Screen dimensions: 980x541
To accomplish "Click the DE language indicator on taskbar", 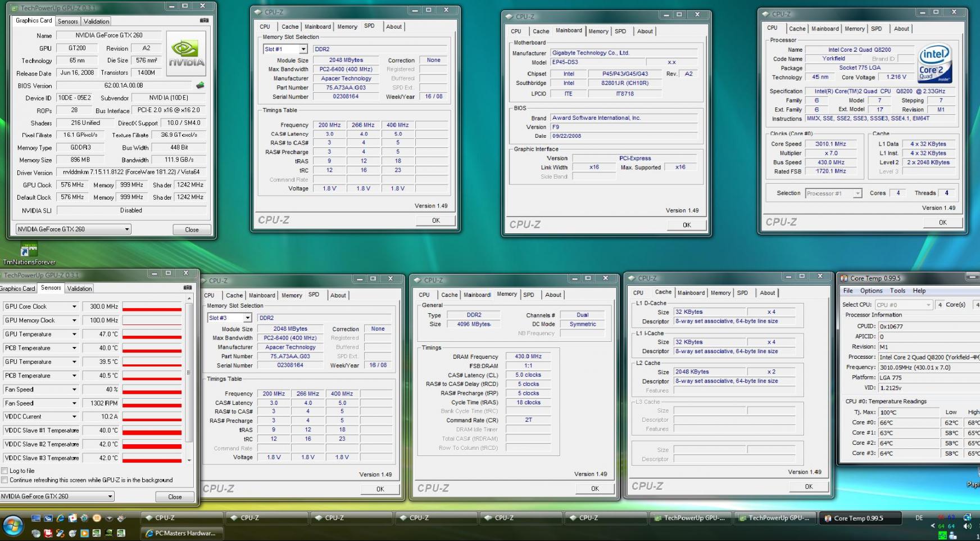I will point(919,518).
